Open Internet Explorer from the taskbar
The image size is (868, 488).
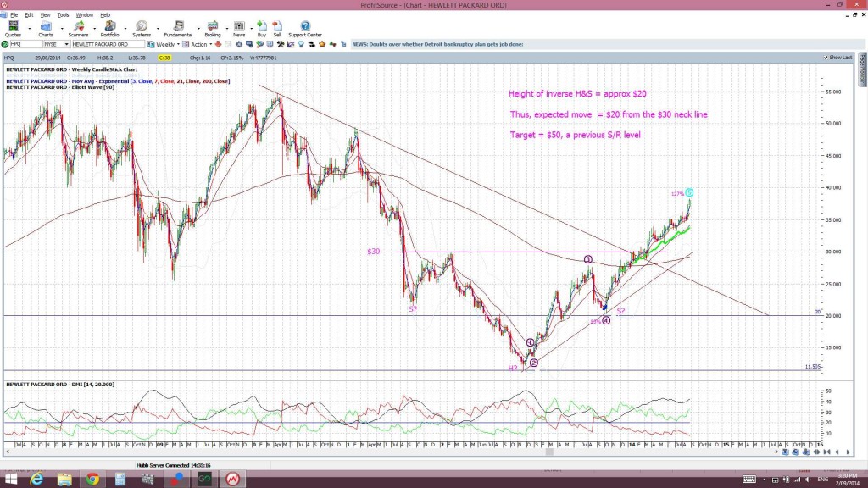point(36,479)
